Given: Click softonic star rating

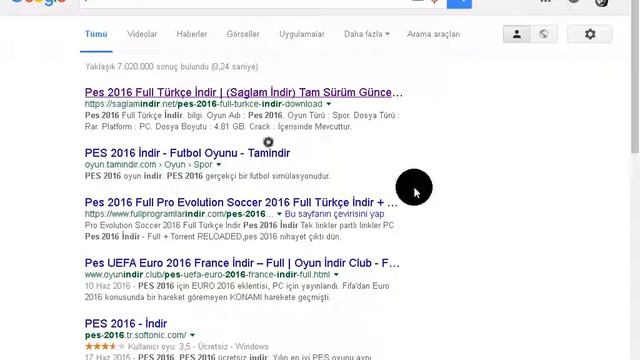Looking at the screenshot, I should (x=104, y=347).
